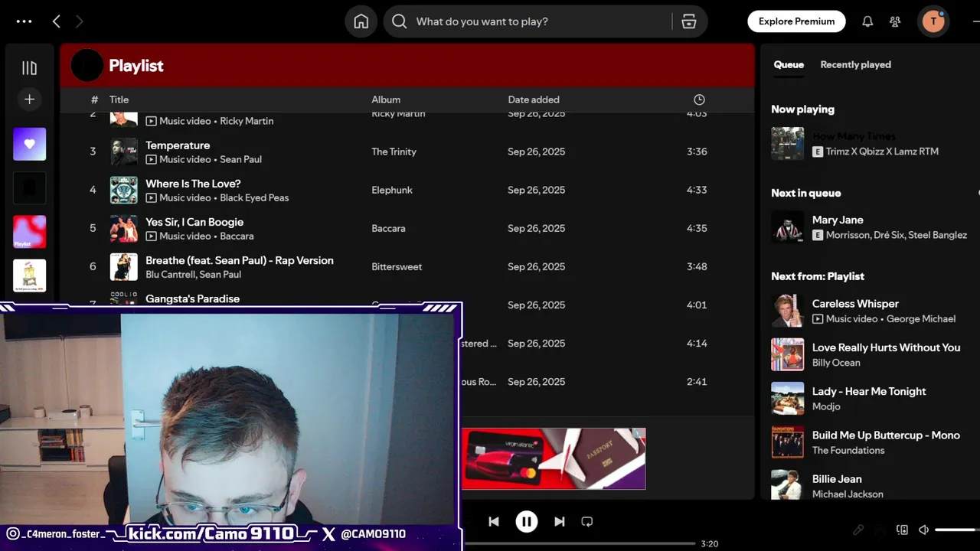Image resolution: width=980 pixels, height=551 pixels.
Task: Open Love Really Hurts Without You
Action: [x=886, y=347]
